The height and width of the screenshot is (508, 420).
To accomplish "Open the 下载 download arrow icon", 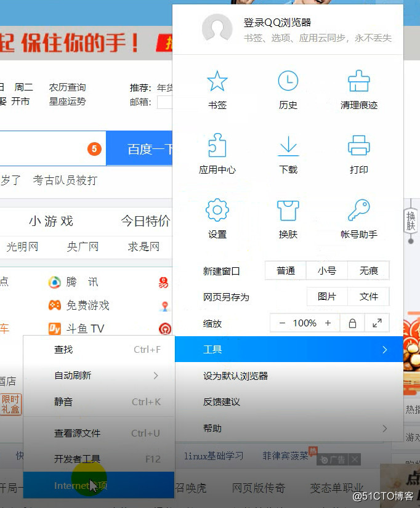I will (288, 146).
